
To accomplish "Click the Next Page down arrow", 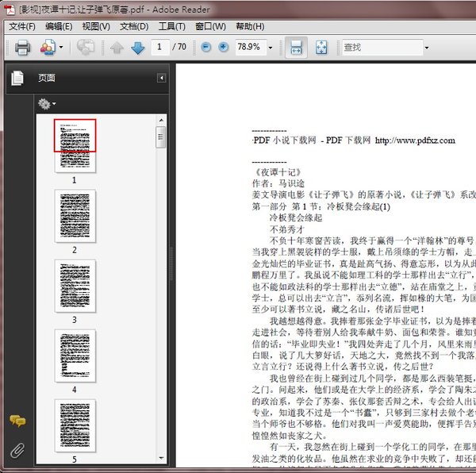I will click(137, 48).
